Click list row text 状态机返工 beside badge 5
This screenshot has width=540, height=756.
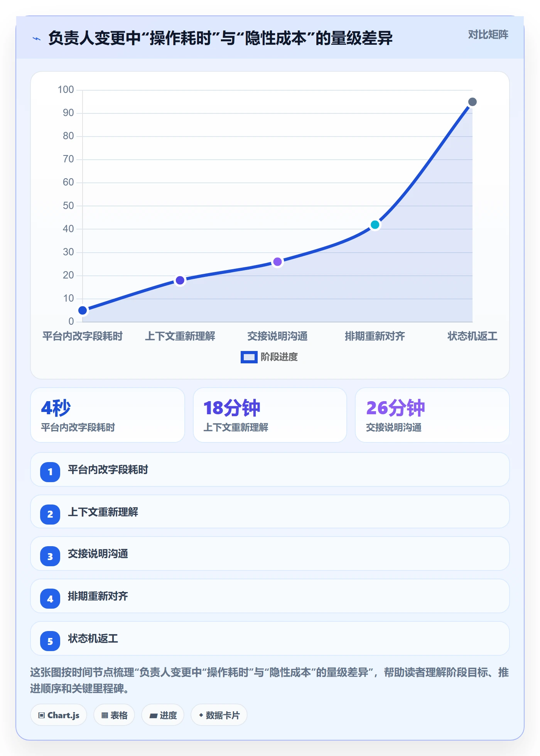tap(93, 639)
